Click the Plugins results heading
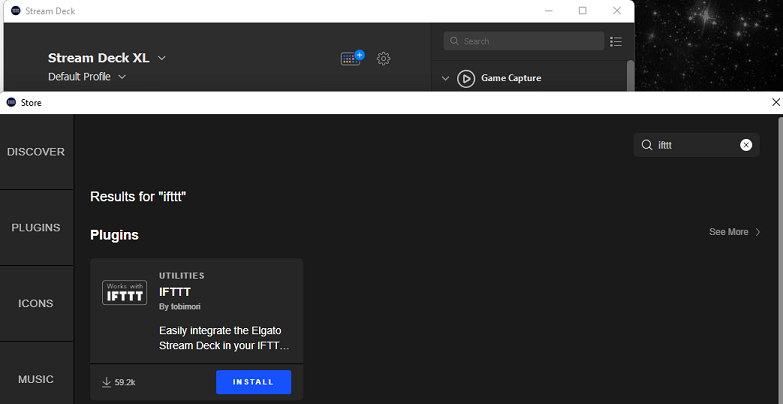Viewport: 783px width, 404px height. pyautogui.click(x=114, y=235)
